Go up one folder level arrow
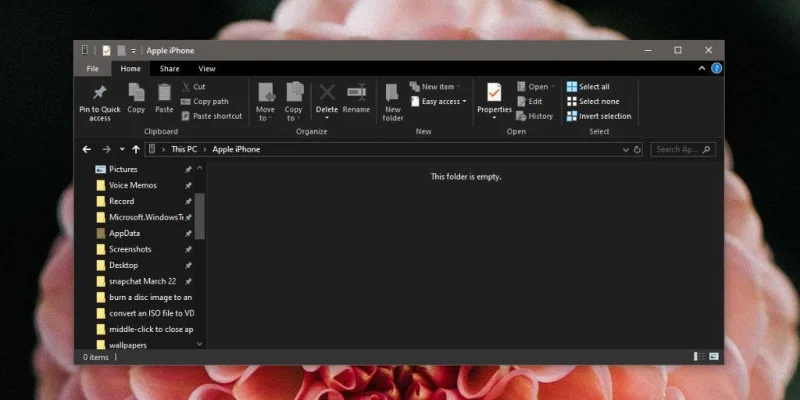Viewport: 800px width, 400px height. (x=136, y=149)
